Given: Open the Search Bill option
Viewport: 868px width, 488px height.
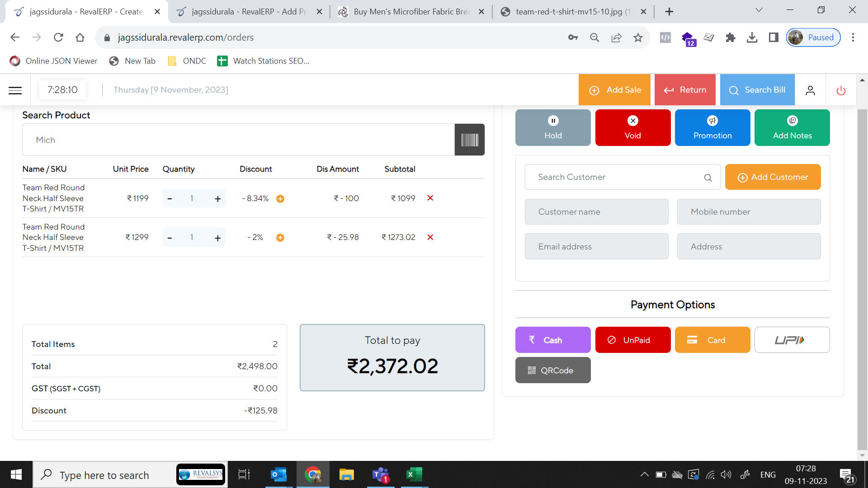Looking at the screenshot, I should [757, 90].
